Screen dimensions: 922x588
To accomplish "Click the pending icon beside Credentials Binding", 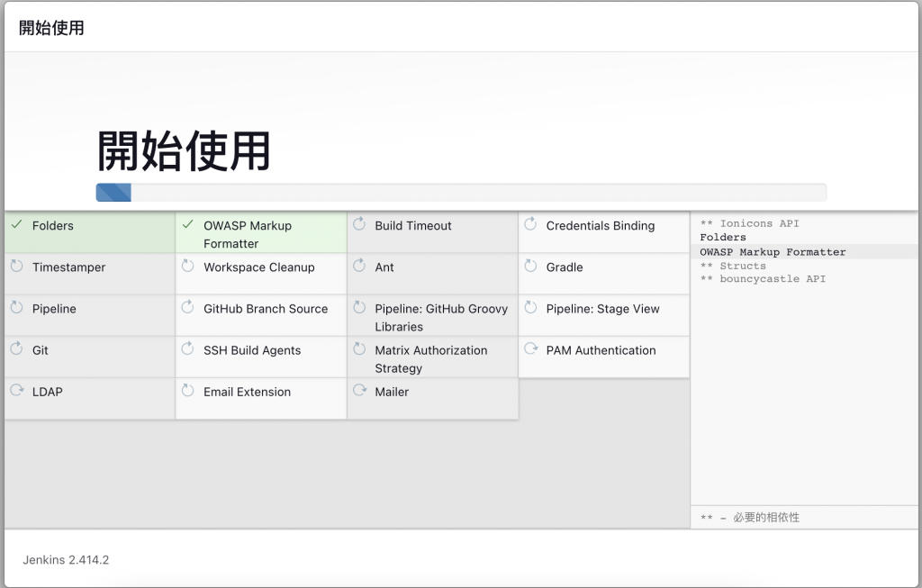I will [530, 224].
